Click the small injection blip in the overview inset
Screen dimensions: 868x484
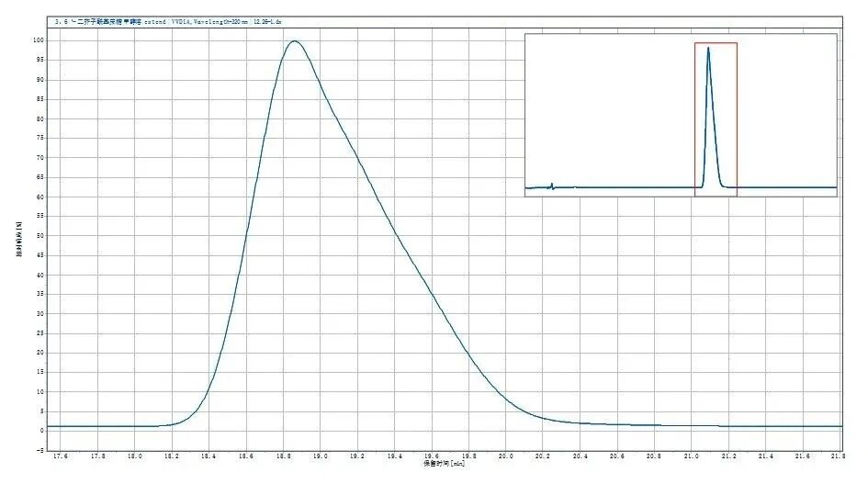[552, 186]
